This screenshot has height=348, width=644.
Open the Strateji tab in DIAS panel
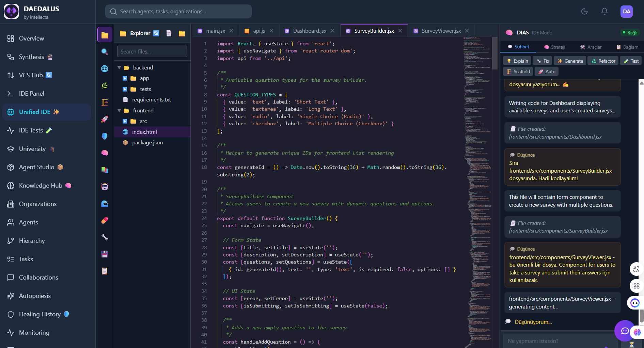tap(555, 47)
